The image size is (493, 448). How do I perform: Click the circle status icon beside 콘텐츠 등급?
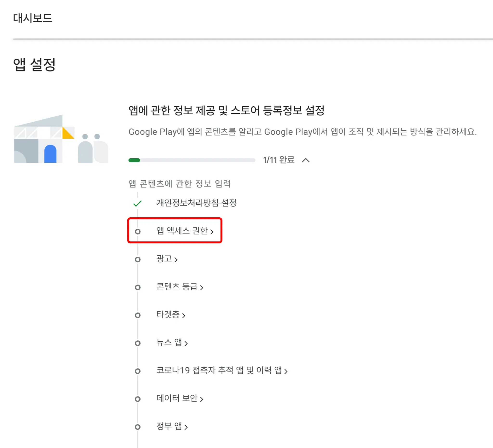click(138, 287)
